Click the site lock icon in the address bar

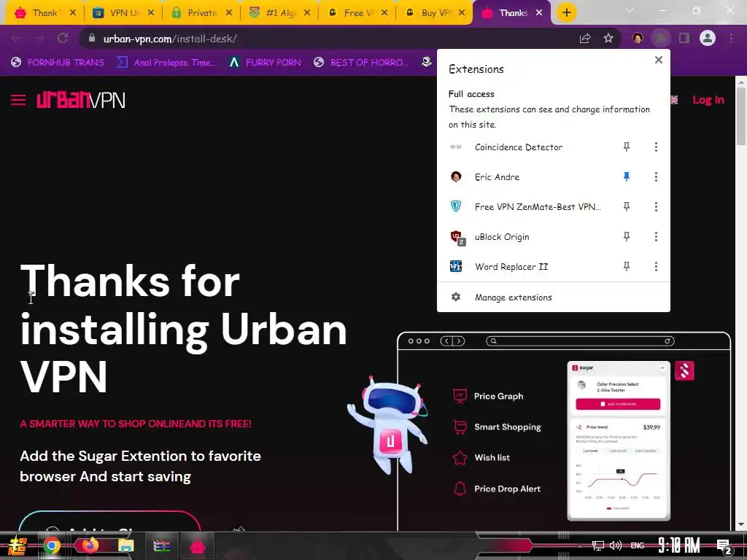[x=92, y=39]
